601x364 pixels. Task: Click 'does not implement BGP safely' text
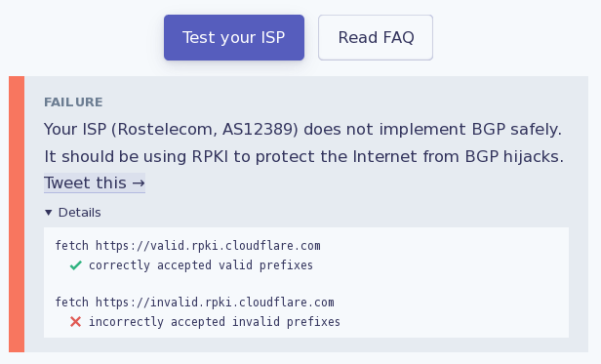(432, 129)
